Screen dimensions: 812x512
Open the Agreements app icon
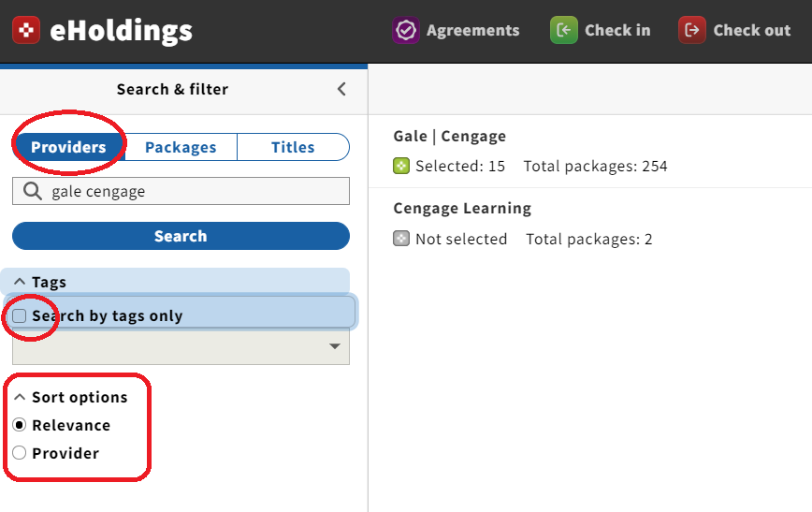coord(405,30)
